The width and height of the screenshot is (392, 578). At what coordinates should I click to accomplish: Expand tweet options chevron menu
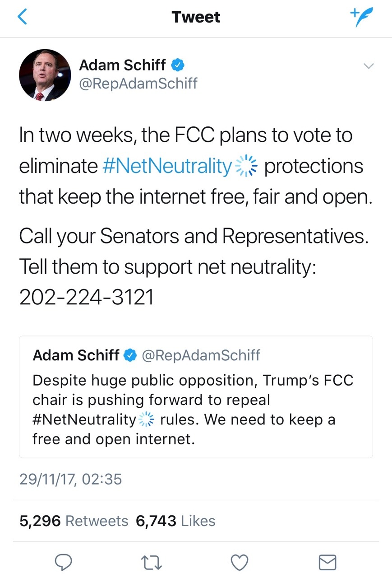tap(369, 66)
